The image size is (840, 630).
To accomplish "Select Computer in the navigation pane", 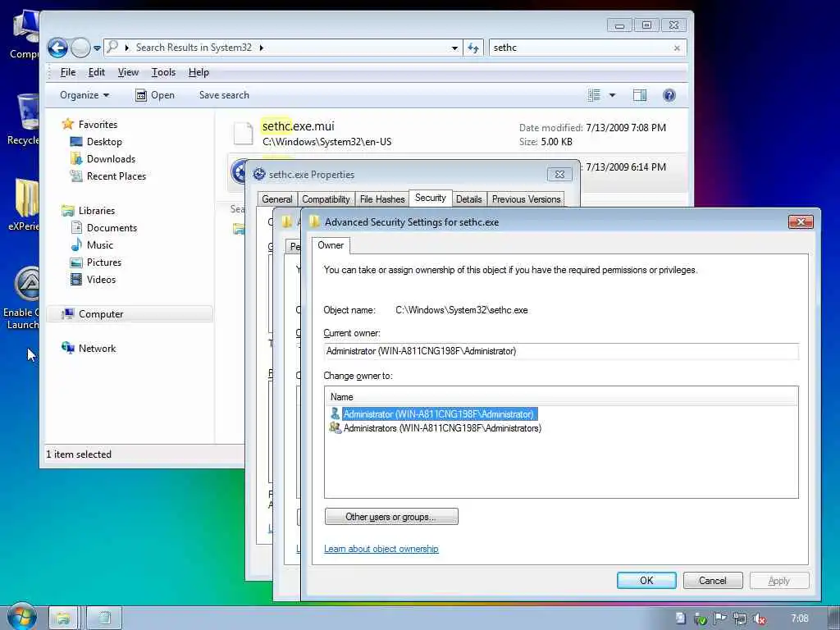I will coord(130,314).
